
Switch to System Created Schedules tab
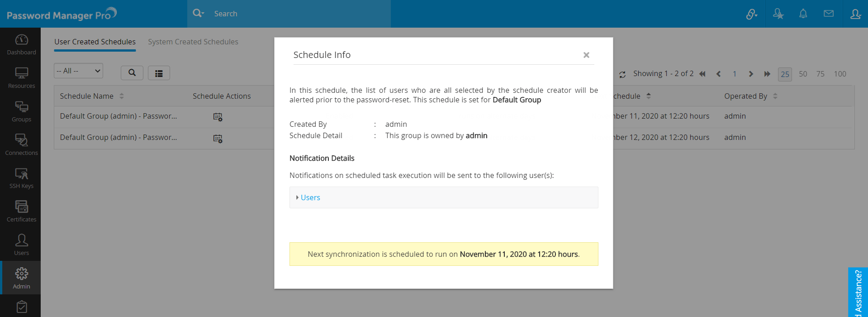coord(193,42)
